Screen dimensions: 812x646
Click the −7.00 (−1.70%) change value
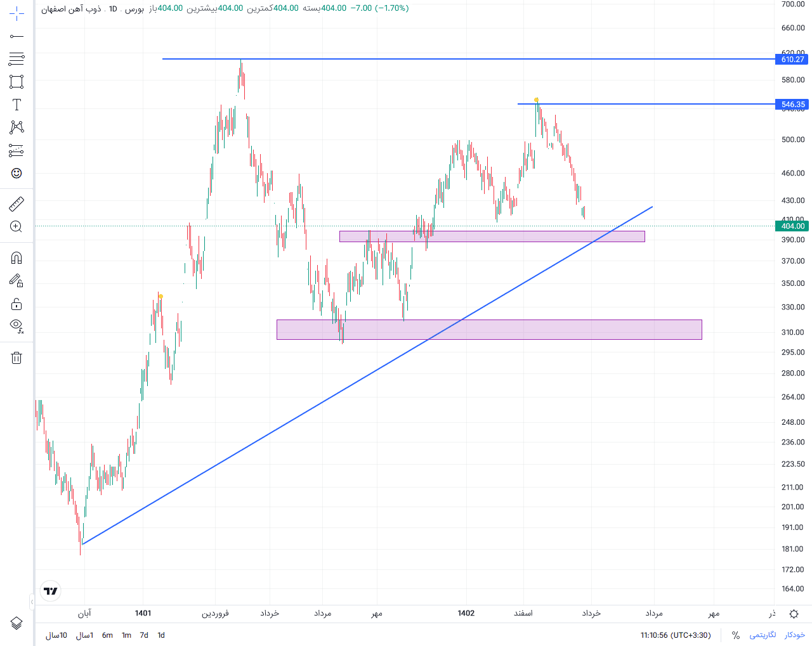pos(379,8)
